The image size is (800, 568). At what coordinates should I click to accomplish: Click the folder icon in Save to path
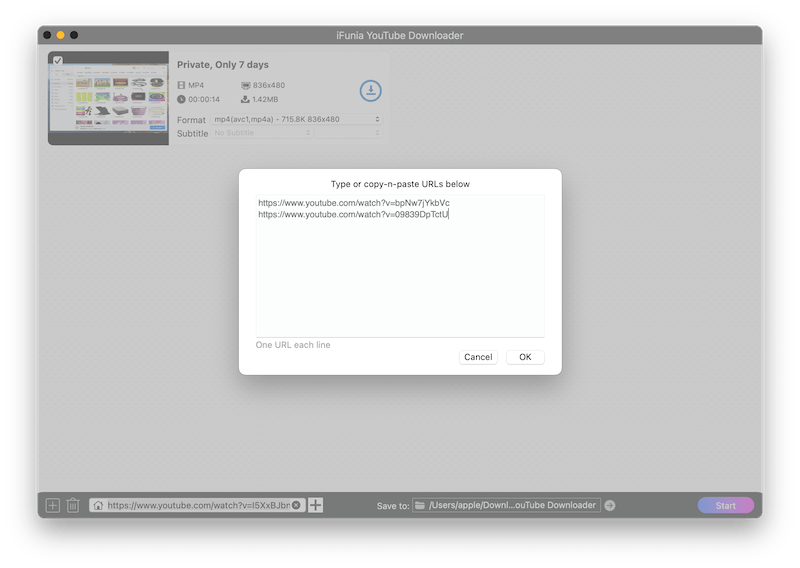coord(420,505)
